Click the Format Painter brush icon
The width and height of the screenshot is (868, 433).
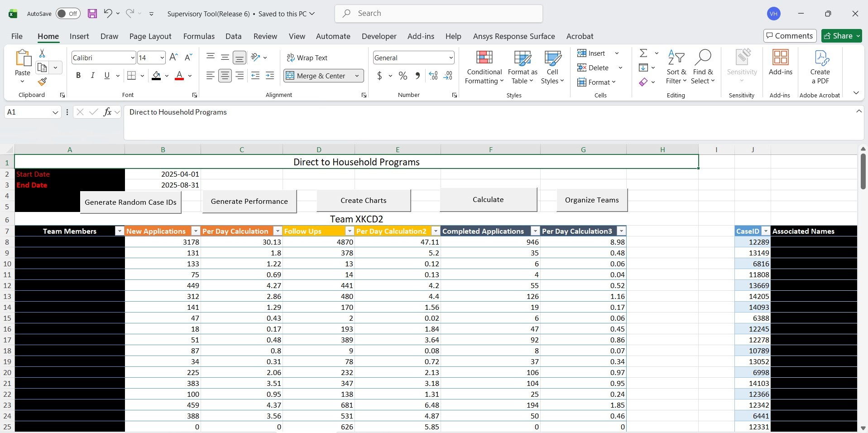pyautogui.click(x=42, y=82)
